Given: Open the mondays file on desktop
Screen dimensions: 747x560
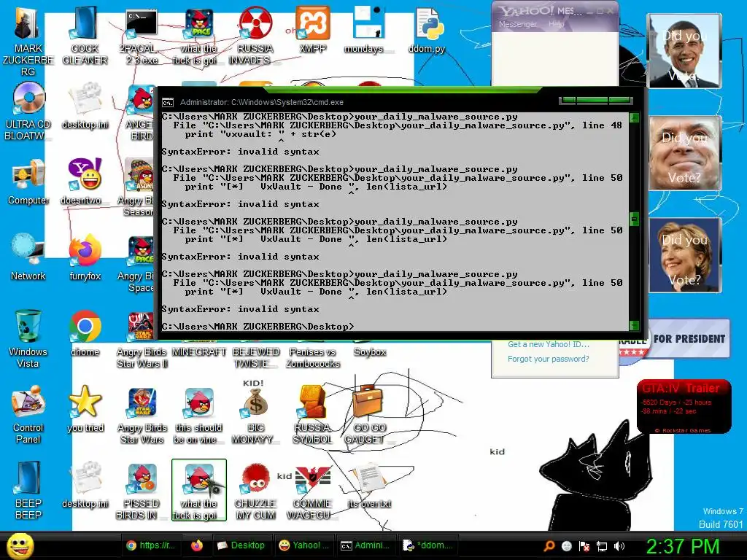Looking at the screenshot, I should tap(368, 23).
